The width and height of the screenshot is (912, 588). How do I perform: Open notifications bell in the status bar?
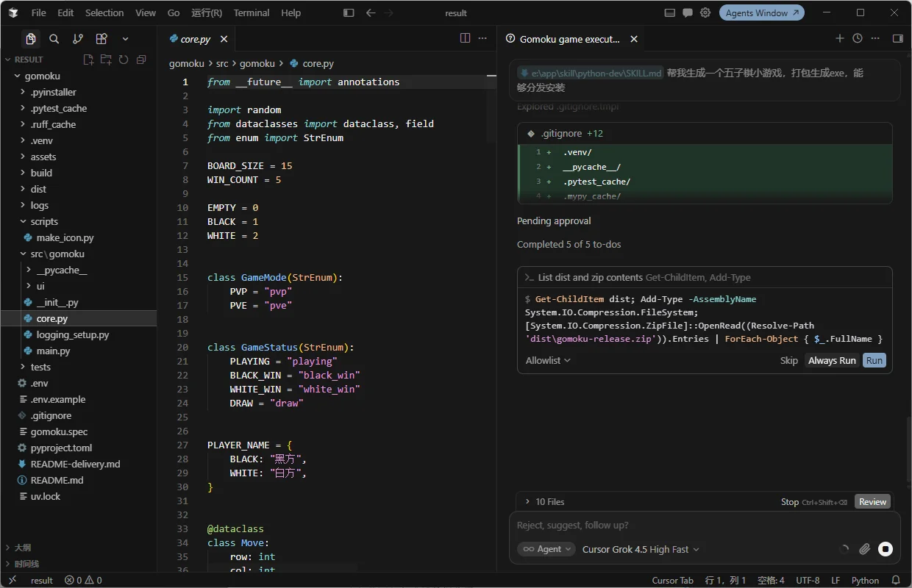[x=896, y=580]
